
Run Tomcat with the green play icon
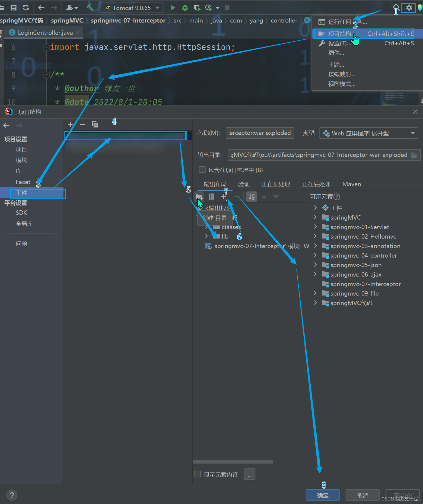(x=173, y=8)
